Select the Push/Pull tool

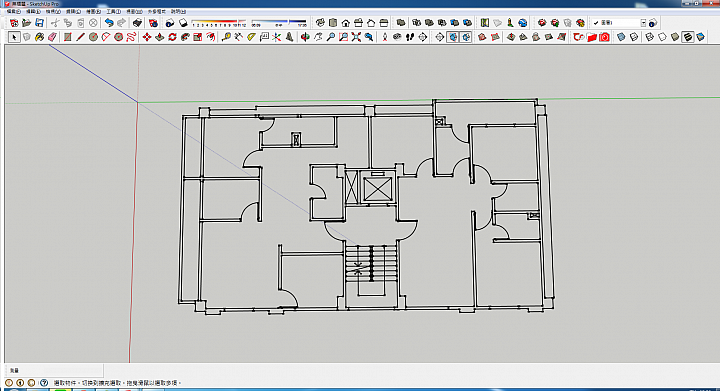[160, 37]
